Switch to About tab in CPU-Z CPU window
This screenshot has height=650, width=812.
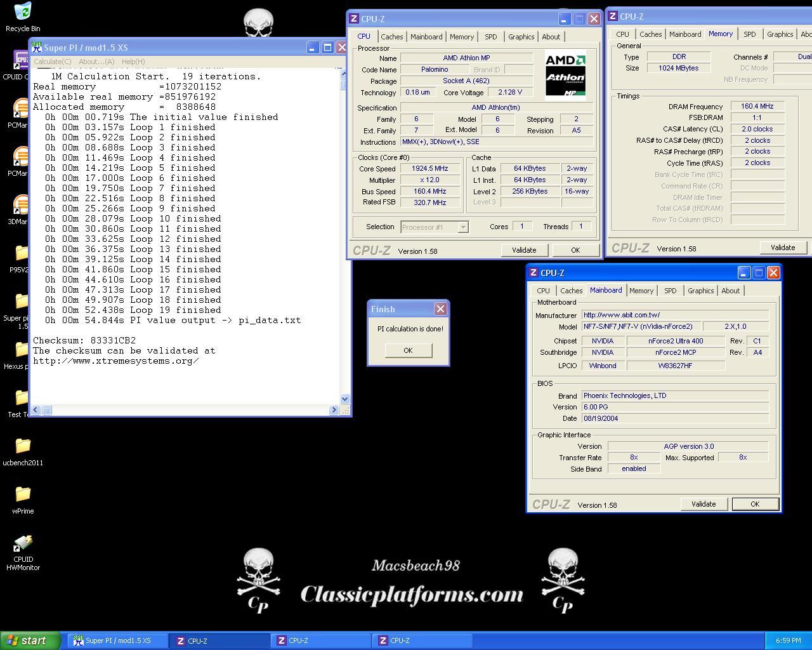tap(551, 37)
